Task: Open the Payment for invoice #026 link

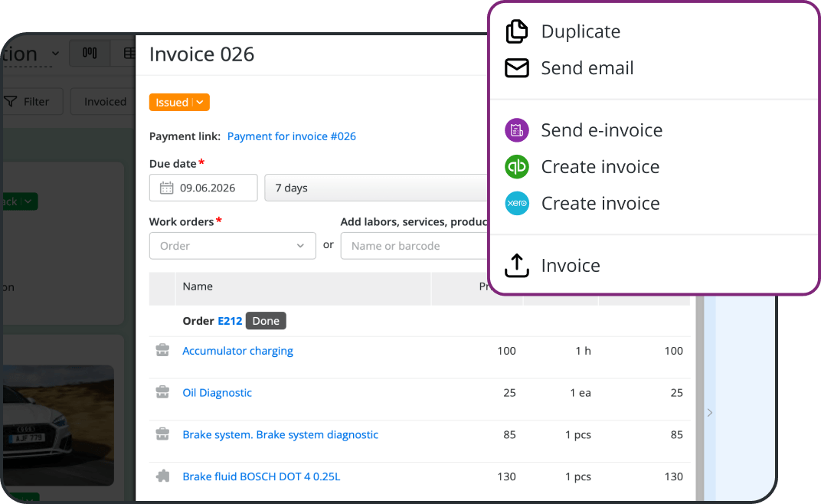Action: [292, 136]
